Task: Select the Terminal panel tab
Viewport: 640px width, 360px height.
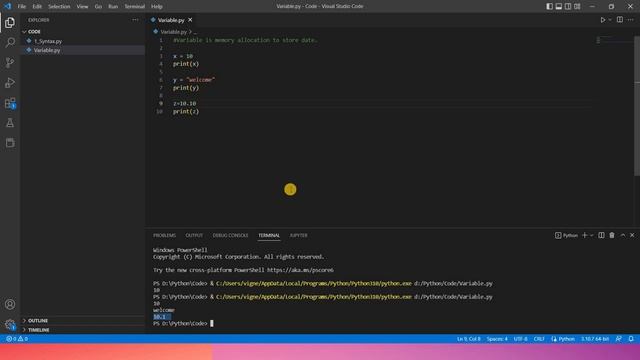Action: pyautogui.click(x=269, y=236)
